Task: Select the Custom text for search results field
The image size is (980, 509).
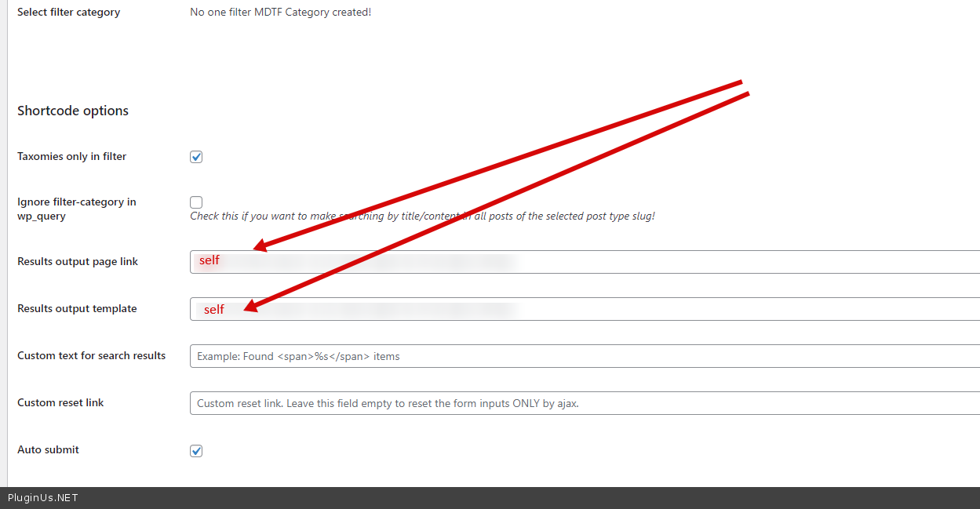Action: click(x=584, y=356)
